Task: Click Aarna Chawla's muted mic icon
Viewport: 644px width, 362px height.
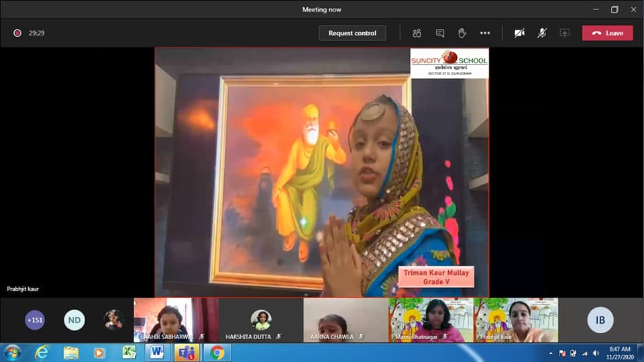Action: coord(362,336)
